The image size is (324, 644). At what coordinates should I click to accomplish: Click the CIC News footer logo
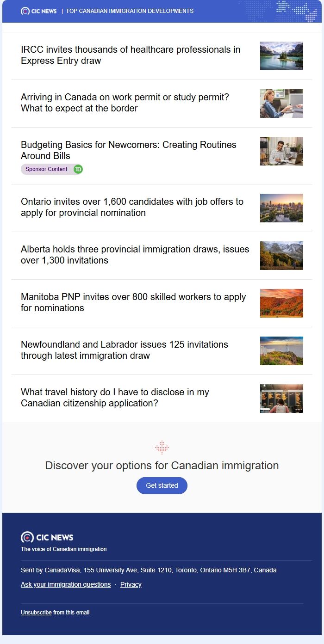47,537
